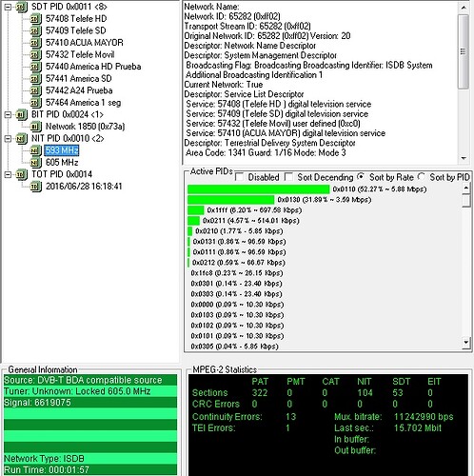Collapse the BIT PID 0x0024 branch
The height and width of the screenshot is (476, 474).
tap(9, 114)
